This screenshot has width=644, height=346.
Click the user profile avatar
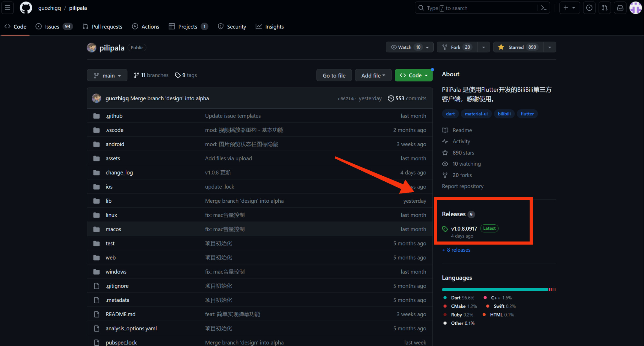635,8
